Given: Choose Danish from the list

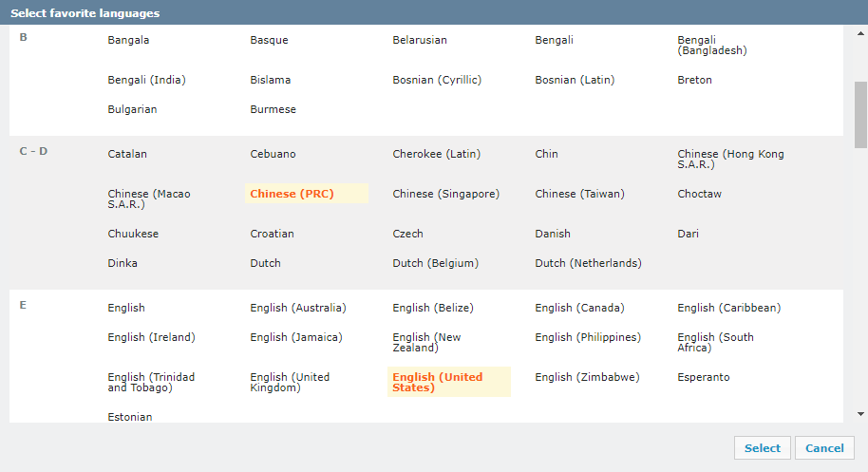Looking at the screenshot, I should click(x=553, y=234).
